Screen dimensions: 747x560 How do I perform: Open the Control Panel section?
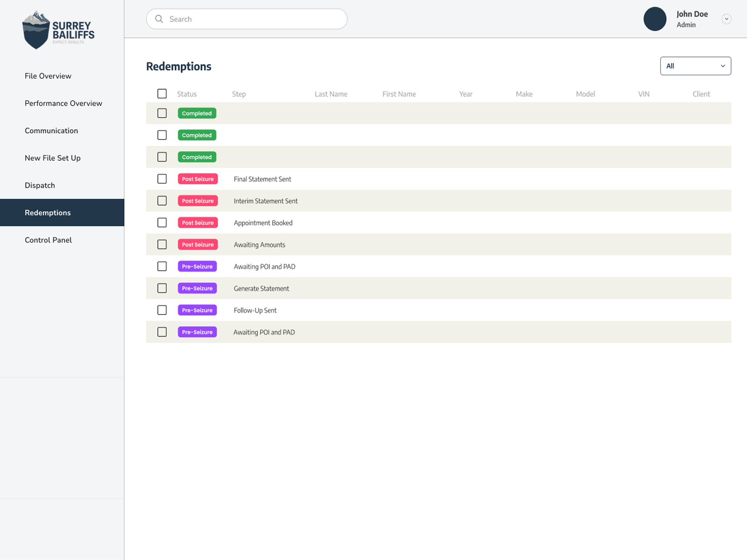(48, 240)
